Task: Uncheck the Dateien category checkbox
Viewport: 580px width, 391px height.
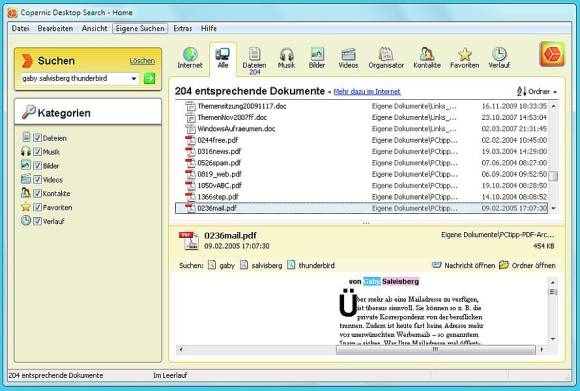Action: coord(37,138)
